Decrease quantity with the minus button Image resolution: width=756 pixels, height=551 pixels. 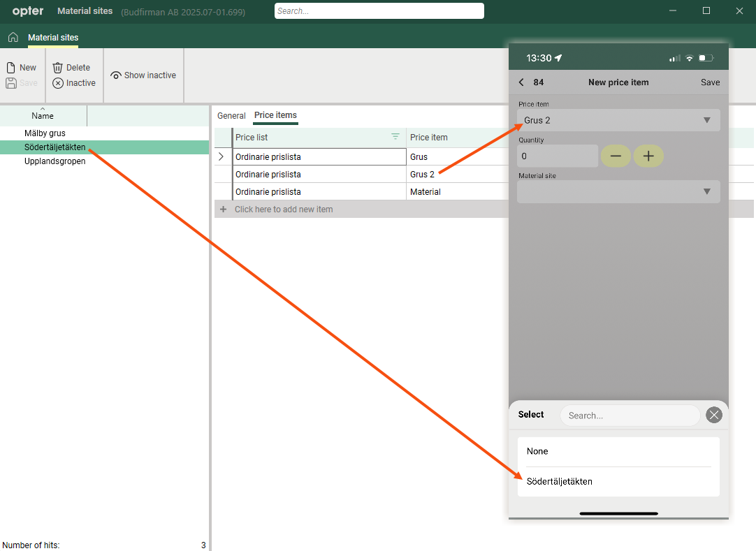(x=616, y=156)
